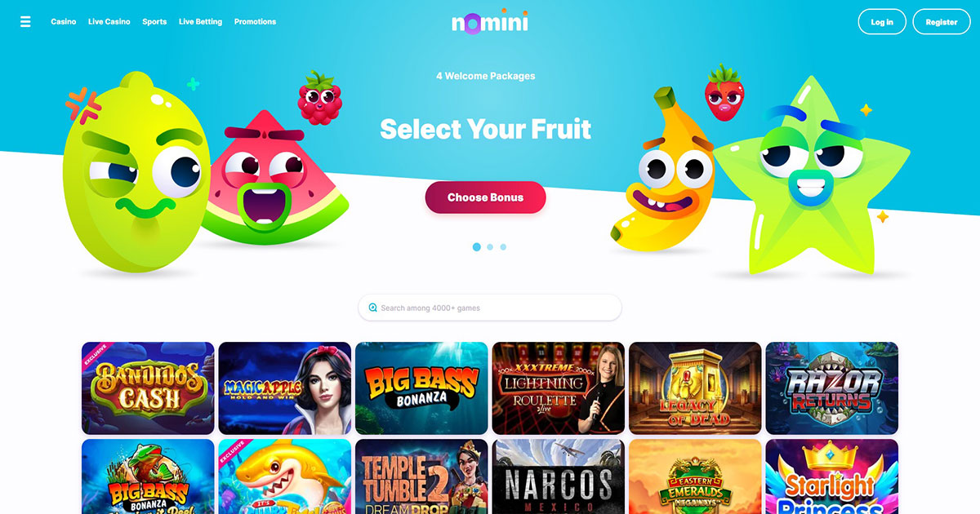View the Promotions page
Screen dimensions: 980x514
point(255,22)
